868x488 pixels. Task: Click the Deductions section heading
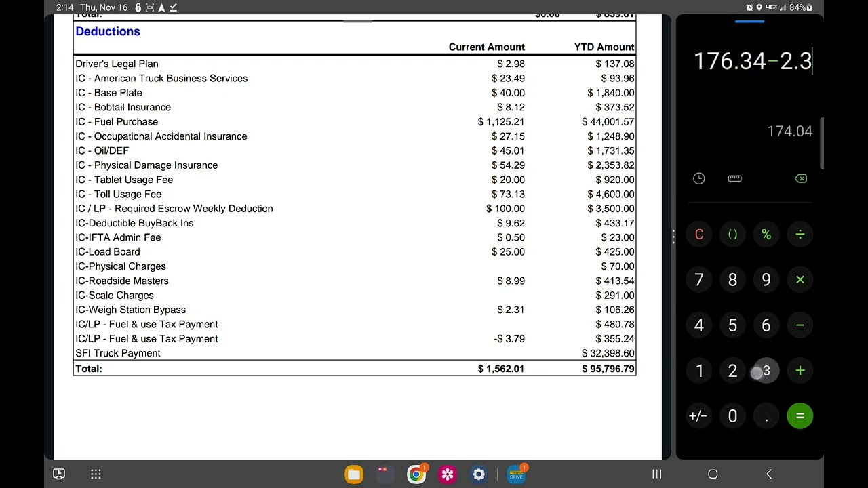click(x=108, y=31)
